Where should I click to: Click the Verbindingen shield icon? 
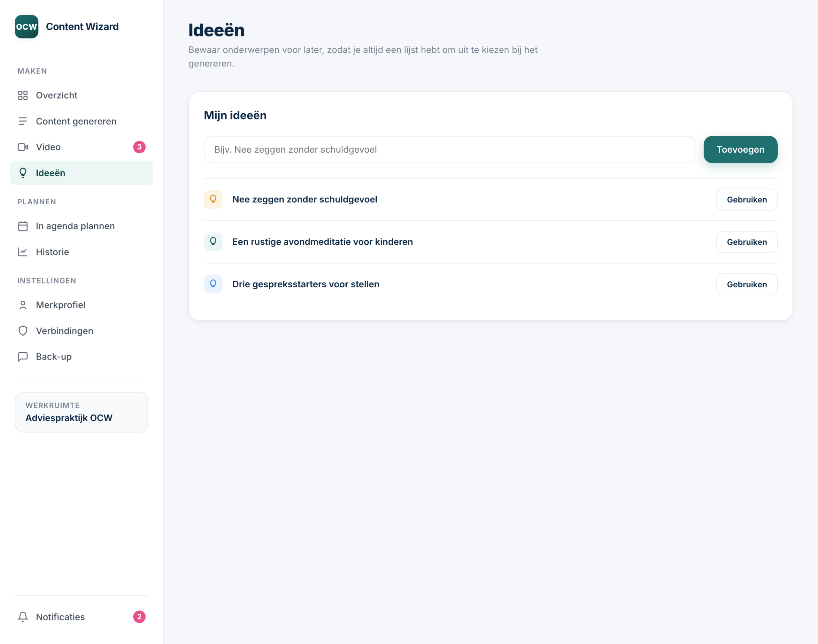point(23,331)
